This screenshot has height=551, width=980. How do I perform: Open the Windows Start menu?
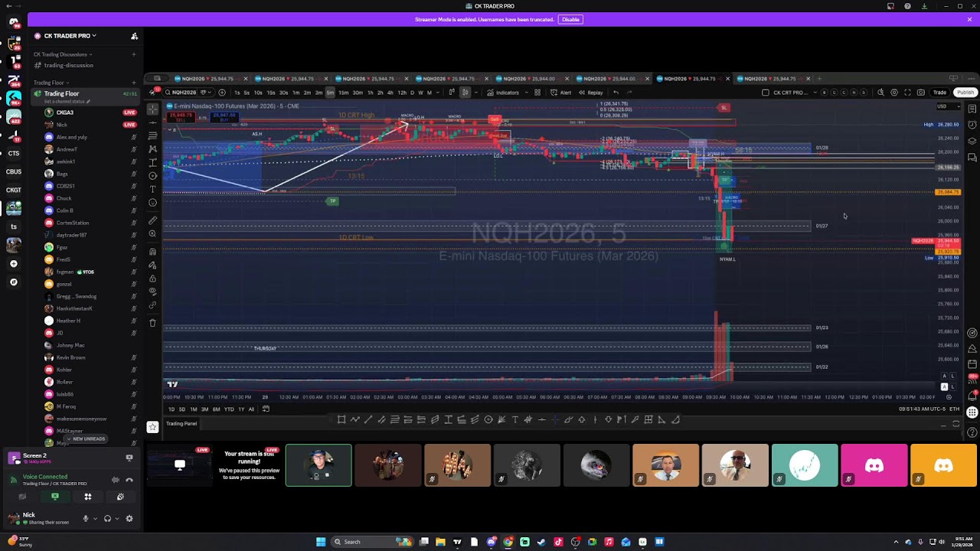[320, 542]
